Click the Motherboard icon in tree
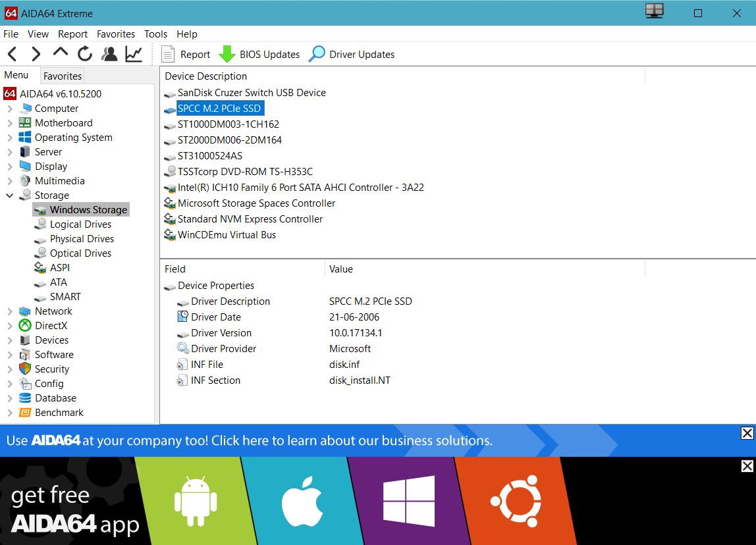 coord(25,123)
